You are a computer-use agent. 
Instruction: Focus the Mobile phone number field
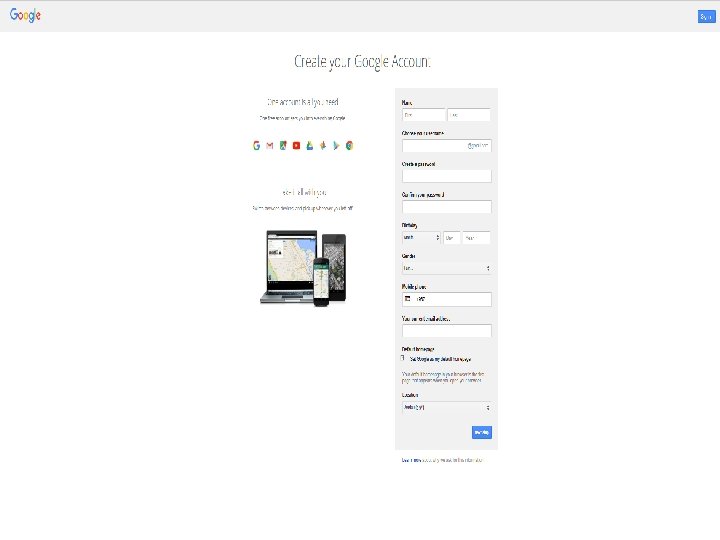tap(447, 299)
